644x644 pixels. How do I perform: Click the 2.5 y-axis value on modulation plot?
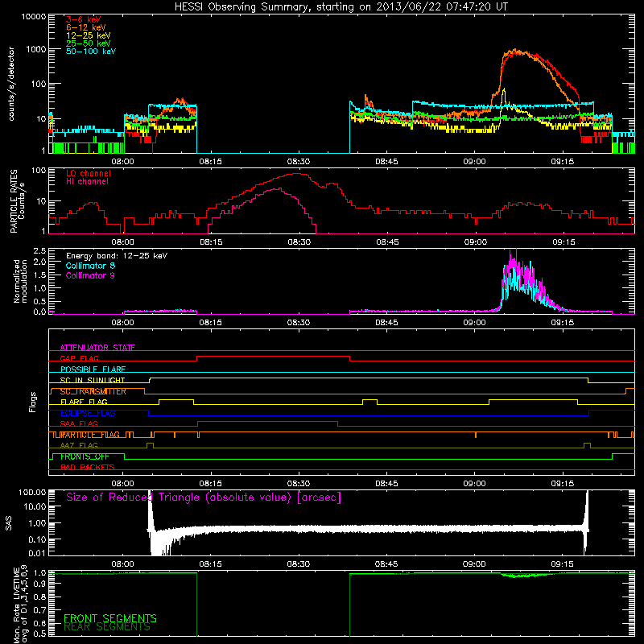click(x=39, y=250)
